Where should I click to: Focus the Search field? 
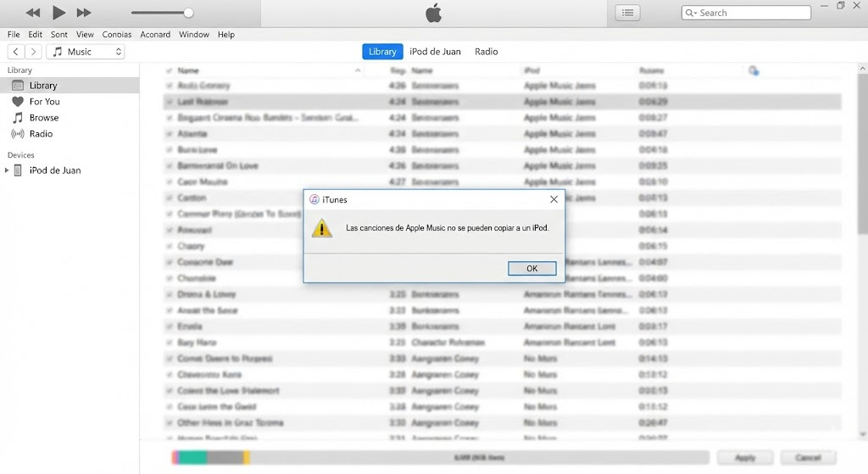[x=746, y=13]
